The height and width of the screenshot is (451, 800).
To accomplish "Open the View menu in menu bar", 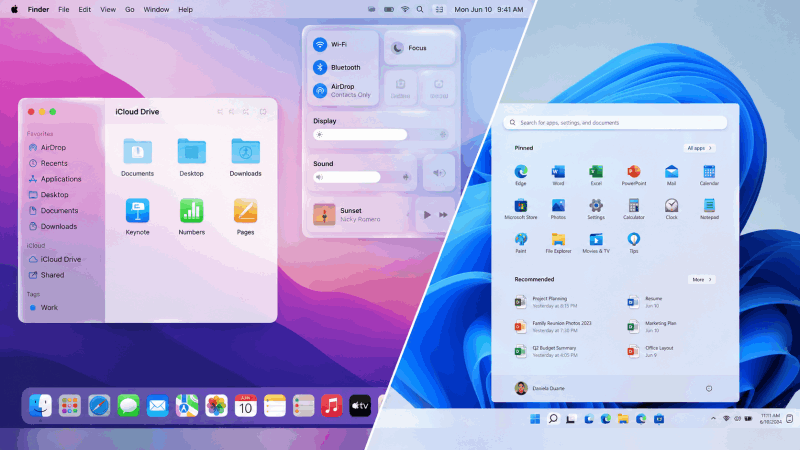I will point(108,9).
